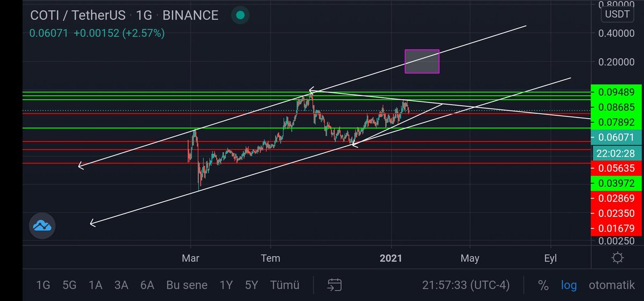
Task: Click the Tem label on time axis
Action: [270, 258]
